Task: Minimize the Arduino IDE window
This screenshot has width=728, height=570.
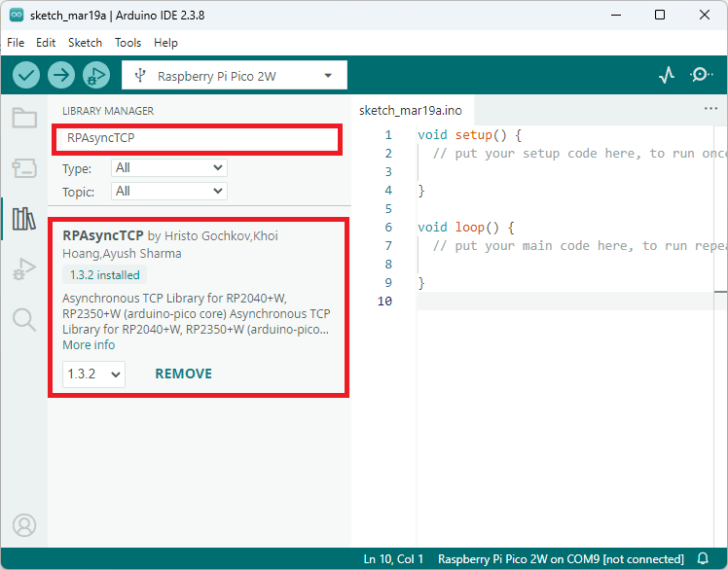Action: [x=616, y=15]
